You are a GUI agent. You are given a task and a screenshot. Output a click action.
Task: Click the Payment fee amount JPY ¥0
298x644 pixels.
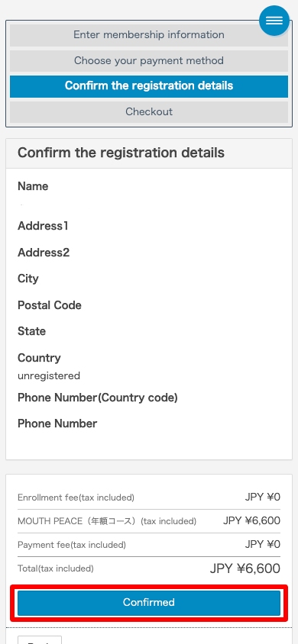pyautogui.click(x=262, y=545)
